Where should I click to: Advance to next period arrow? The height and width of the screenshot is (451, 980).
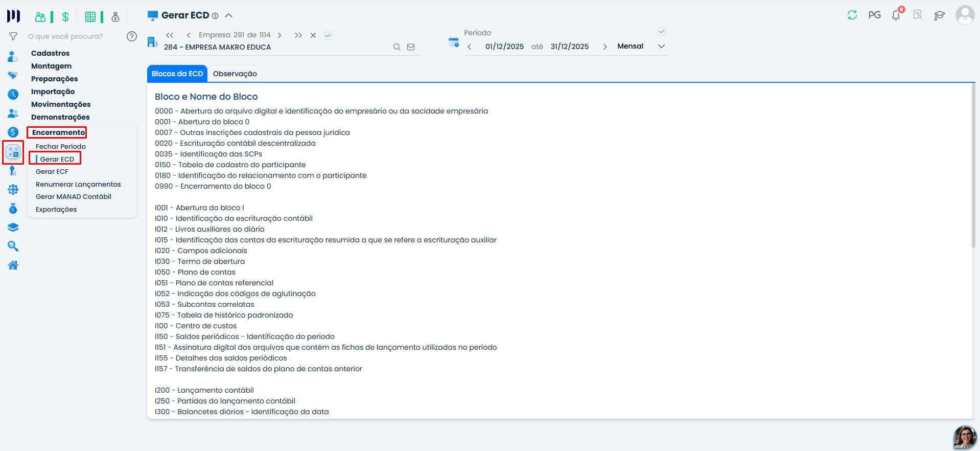[605, 47]
